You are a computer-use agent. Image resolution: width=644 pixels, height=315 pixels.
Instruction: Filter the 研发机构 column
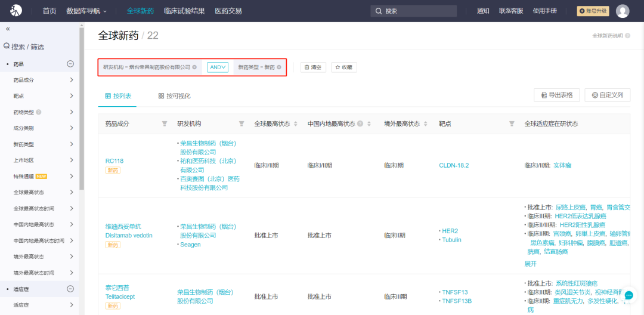241,123
